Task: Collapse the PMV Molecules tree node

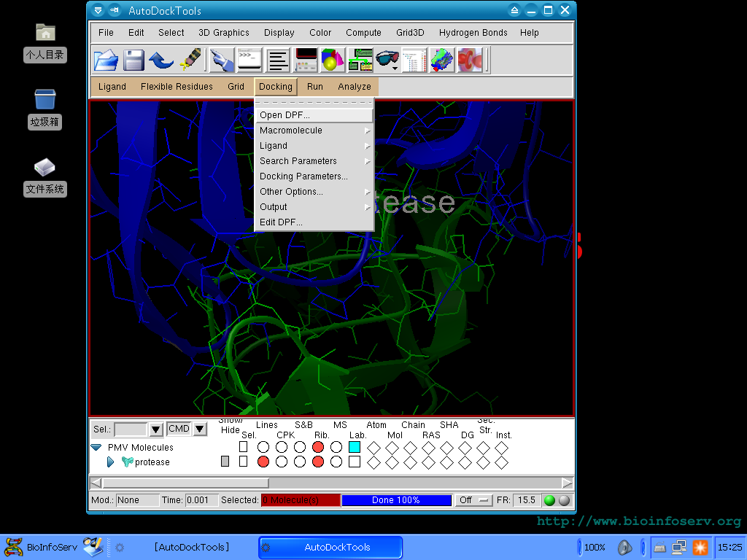Action: pos(96,447)
